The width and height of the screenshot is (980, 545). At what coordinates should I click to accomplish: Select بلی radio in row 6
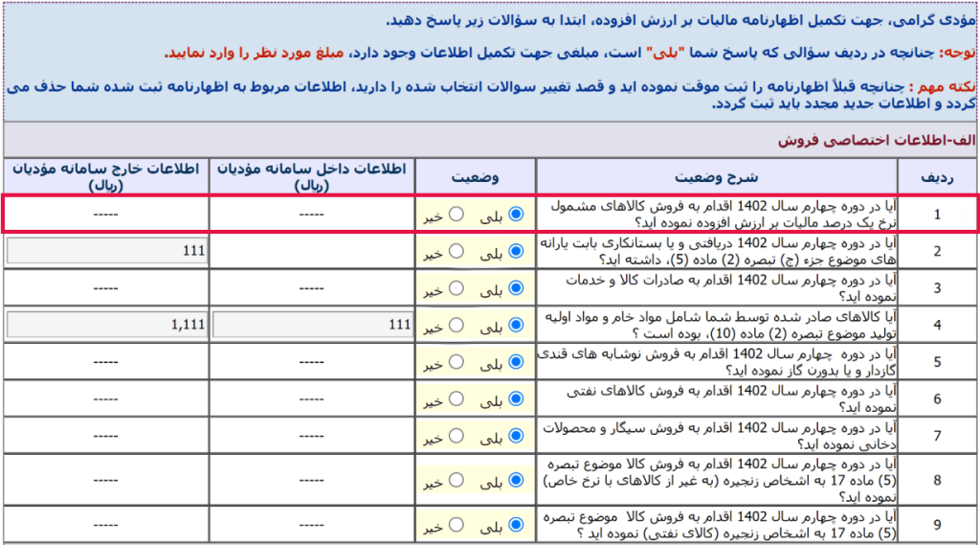coord(516,398)
